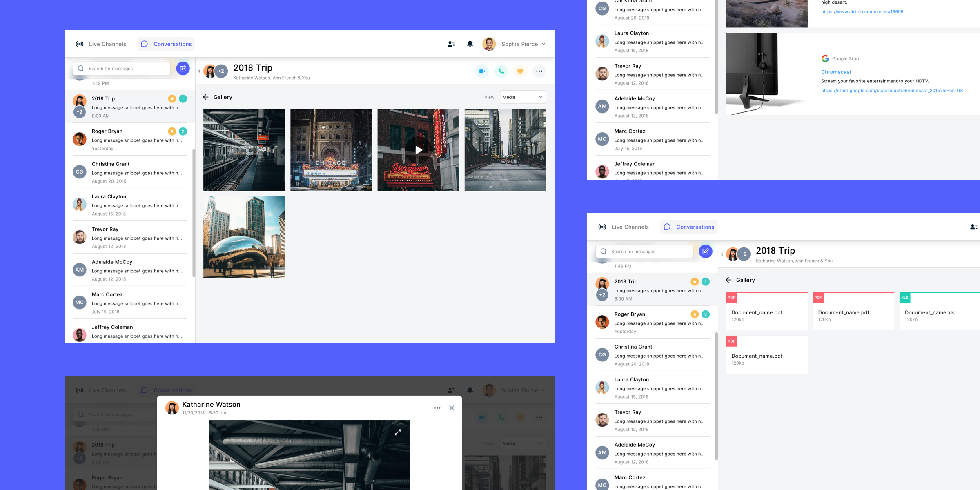Click Search for messages field in top-left window
This screenshot has height=490, width=980.
[x=122, y=69]
